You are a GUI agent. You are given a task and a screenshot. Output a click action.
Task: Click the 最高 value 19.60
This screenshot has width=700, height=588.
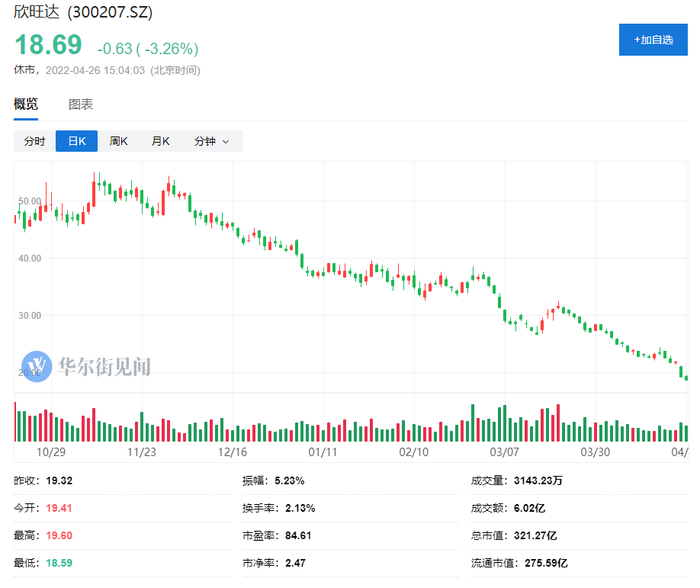(59, 535)
